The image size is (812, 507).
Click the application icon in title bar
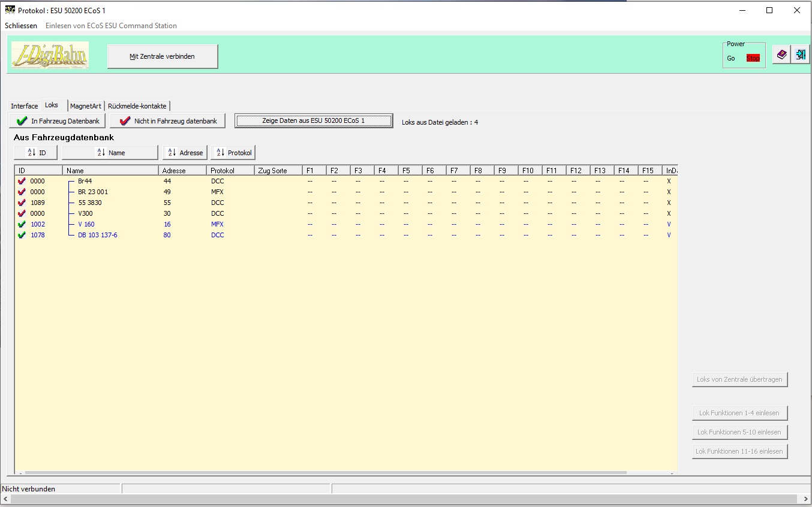[x=10, y=10]
